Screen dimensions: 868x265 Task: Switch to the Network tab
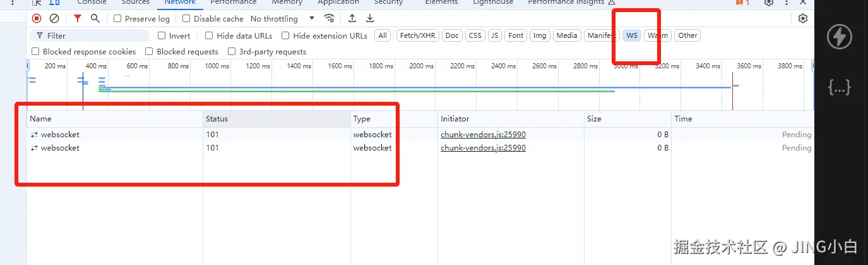coord(180,3)
